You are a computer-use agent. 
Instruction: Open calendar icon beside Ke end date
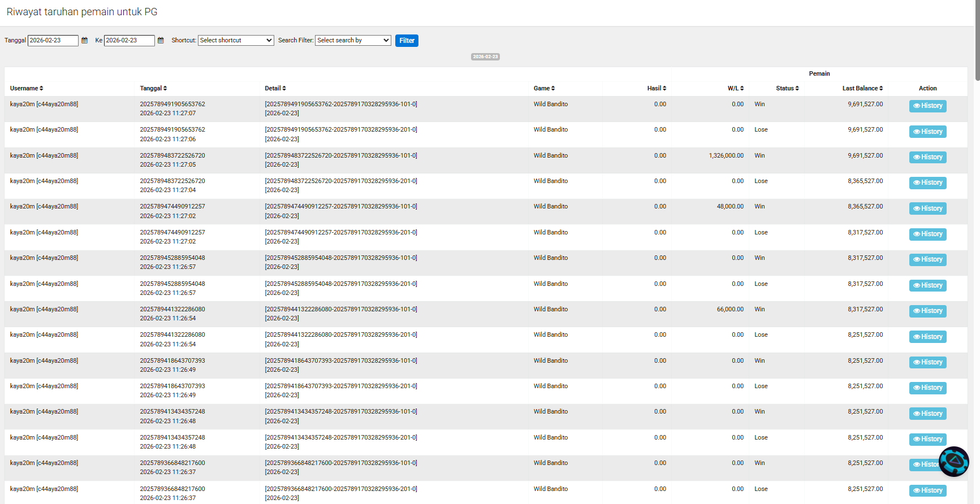tap(161, 41)
